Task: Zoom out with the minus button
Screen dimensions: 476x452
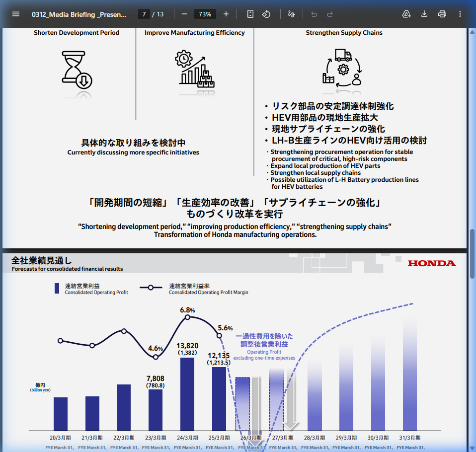Action: [184, 14]
